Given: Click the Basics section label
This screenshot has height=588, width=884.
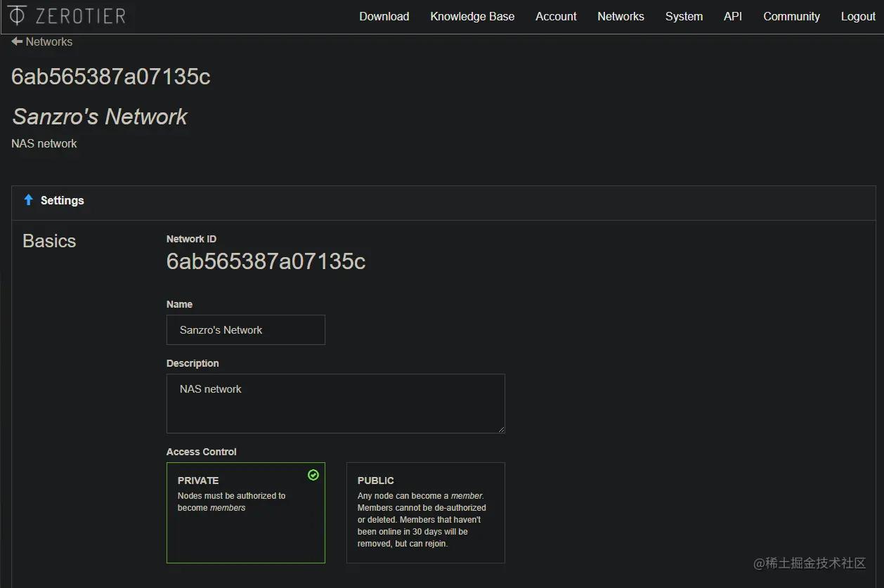Looking at the screenshot, I should click(x=49, y=241).
